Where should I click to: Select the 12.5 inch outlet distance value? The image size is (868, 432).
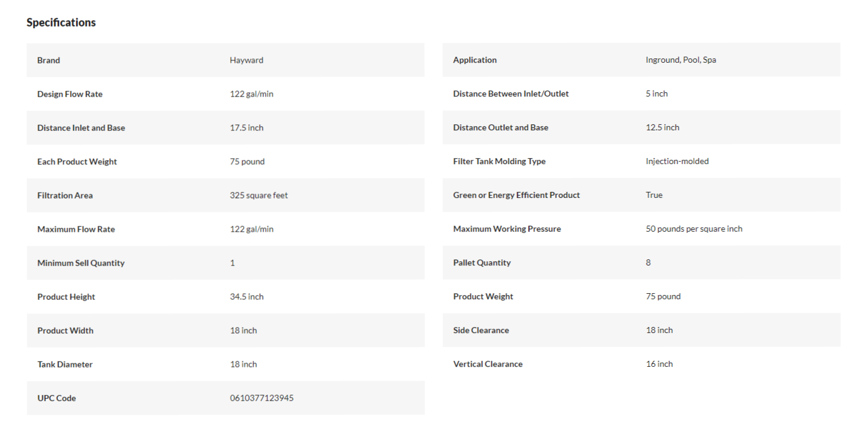(662, 128)
